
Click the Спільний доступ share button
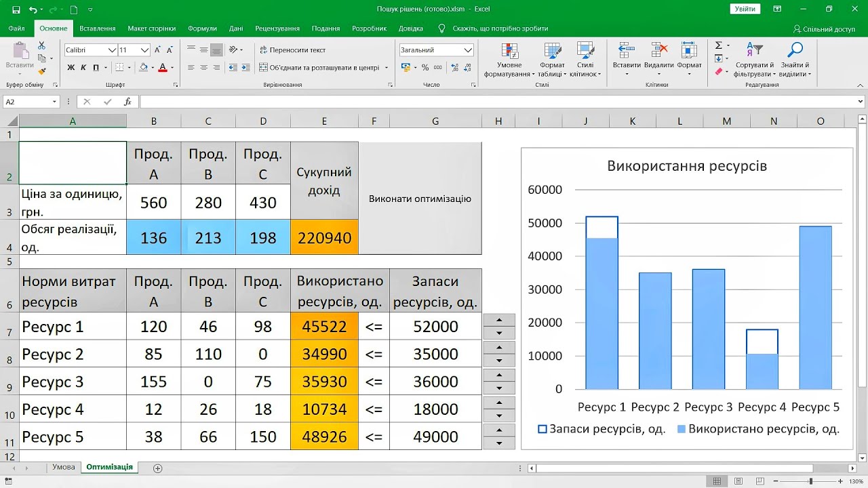824,29
